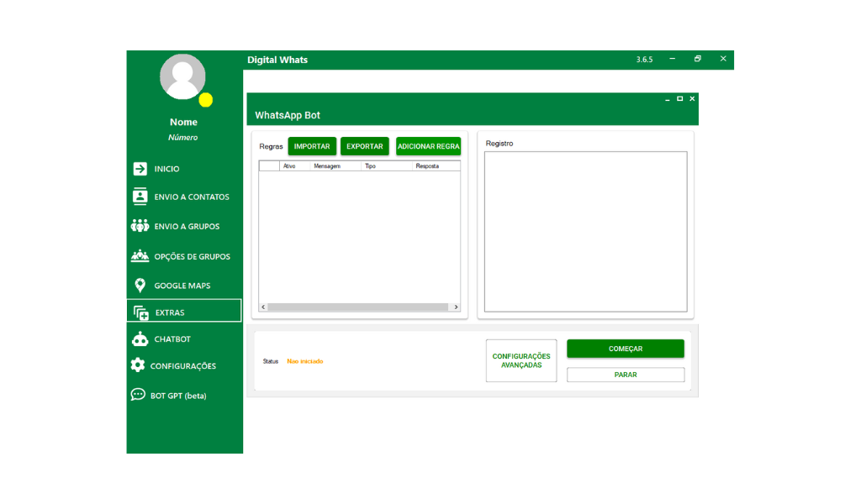861x504 pixels.
Task: Open CONFIGURAÇÕES AVANÇADAS
Action: [x=521, y=361]
